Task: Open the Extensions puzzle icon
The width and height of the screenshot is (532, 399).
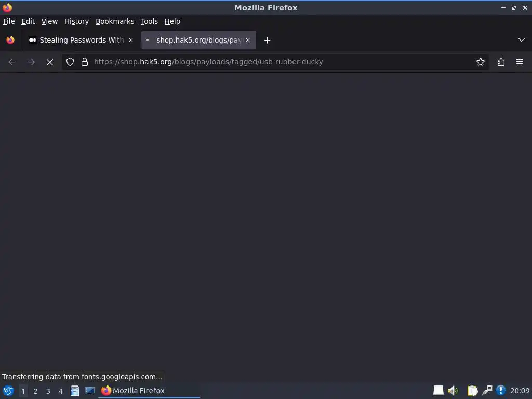Action: 501,62
